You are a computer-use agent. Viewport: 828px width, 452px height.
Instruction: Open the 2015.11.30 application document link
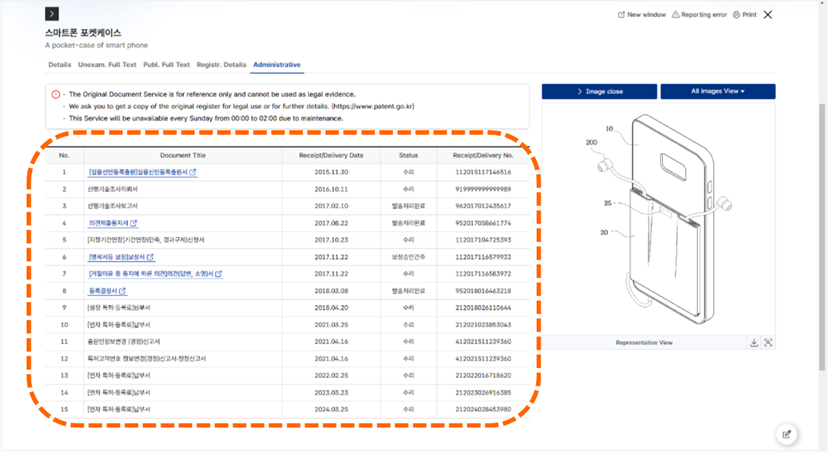141,172
